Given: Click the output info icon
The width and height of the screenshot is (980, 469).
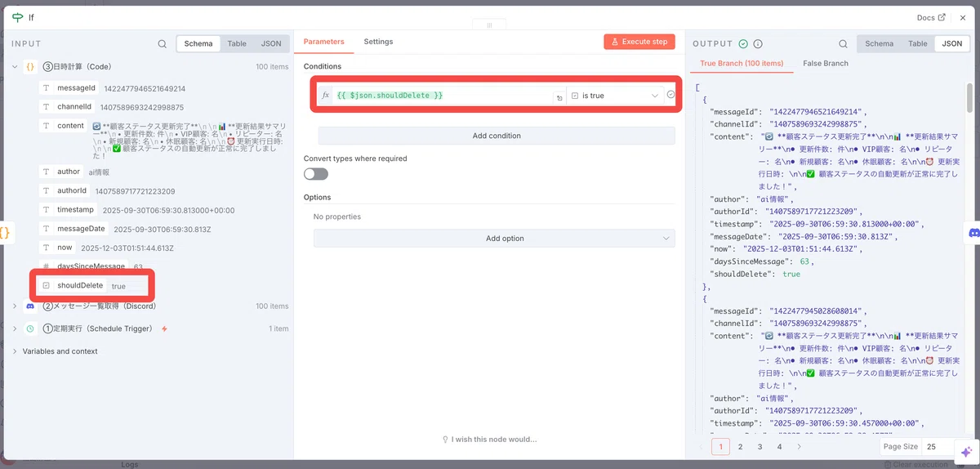Looking at the screenshot, I should coord(758,44).
